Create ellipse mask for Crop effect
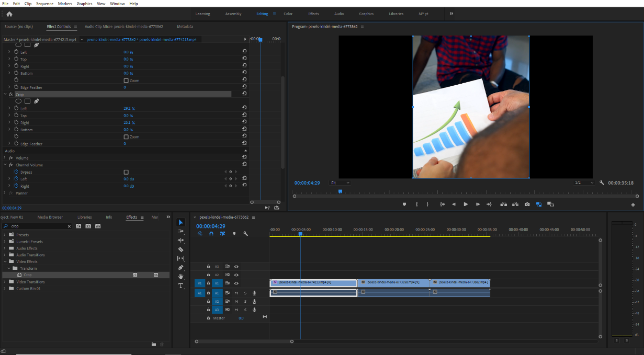644x355 pixels. click(19, 101)
